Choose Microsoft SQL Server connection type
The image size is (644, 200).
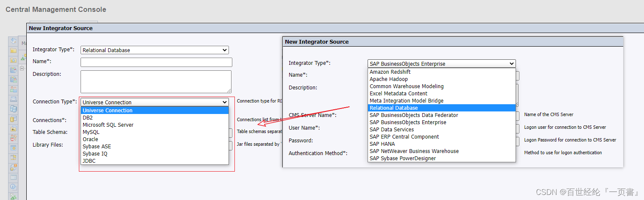pos(155,125)
